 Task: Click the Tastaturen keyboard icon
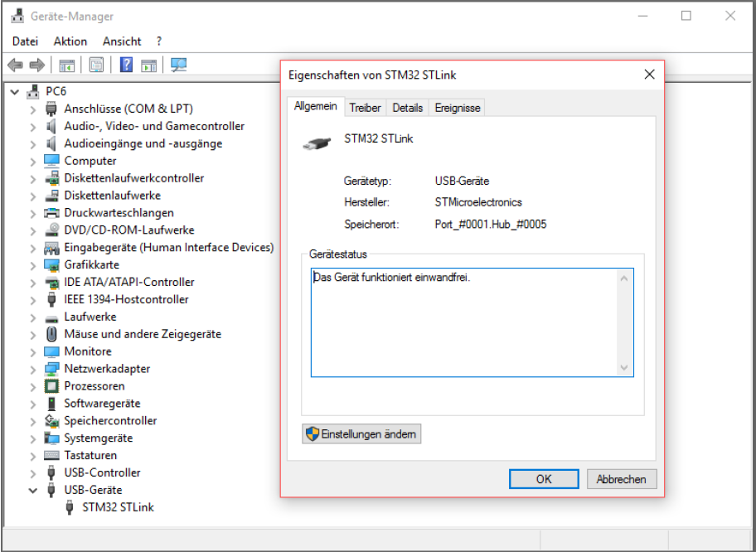pos(51,456)
